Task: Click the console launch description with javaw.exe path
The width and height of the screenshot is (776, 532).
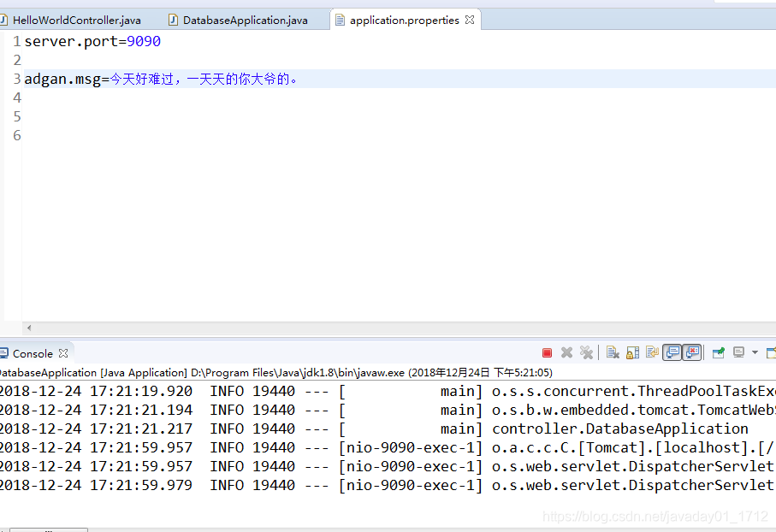Action: point(275,373)
